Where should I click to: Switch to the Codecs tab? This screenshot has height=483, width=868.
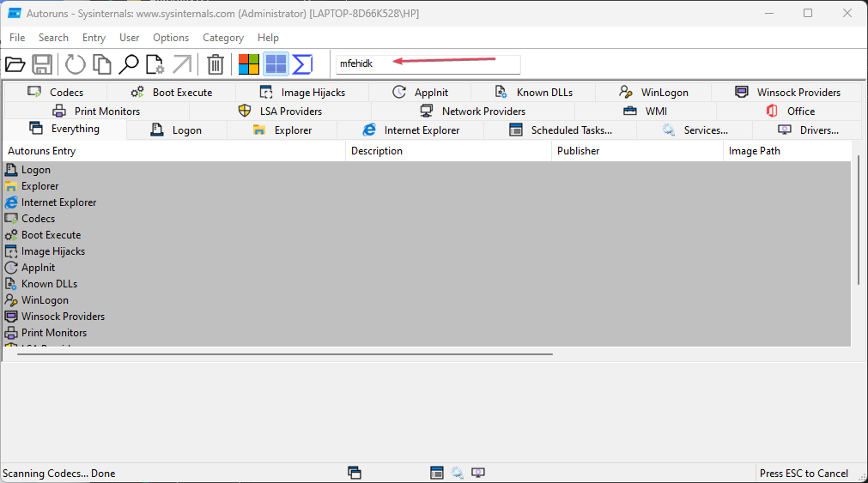(x=55, y=93)
